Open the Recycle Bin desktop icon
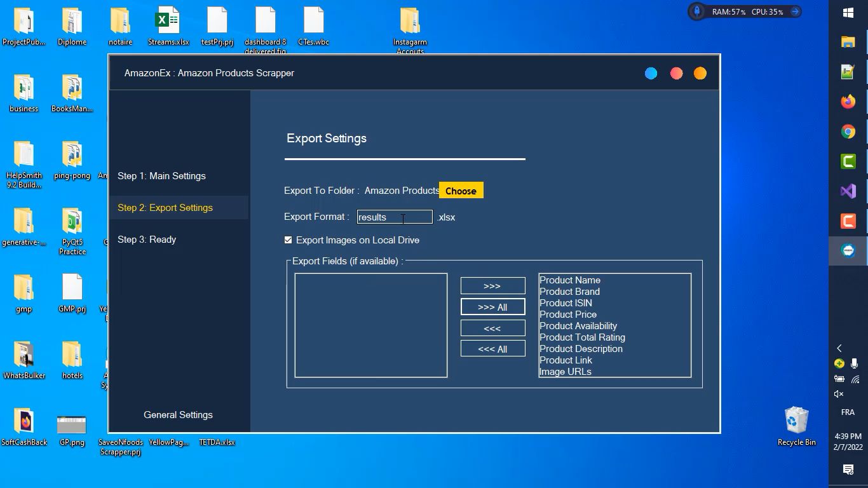Viewport: 868px width, 488px height. [x=796, y=423]
